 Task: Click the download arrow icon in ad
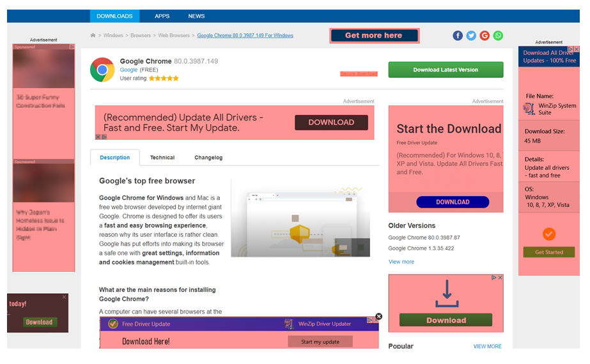pyautogui.click(x=447, y=293)
